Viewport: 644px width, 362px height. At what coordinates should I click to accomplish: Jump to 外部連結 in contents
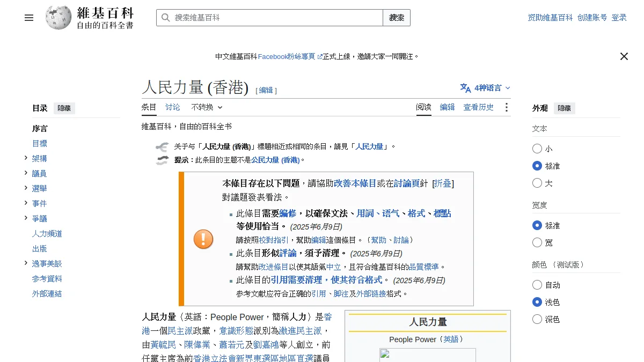pos(47,294)
